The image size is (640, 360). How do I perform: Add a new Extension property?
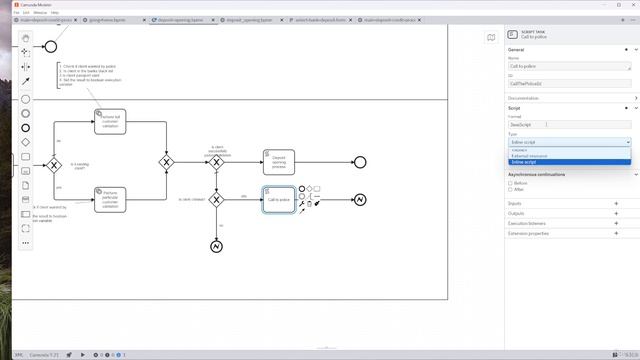click(616, 233)
